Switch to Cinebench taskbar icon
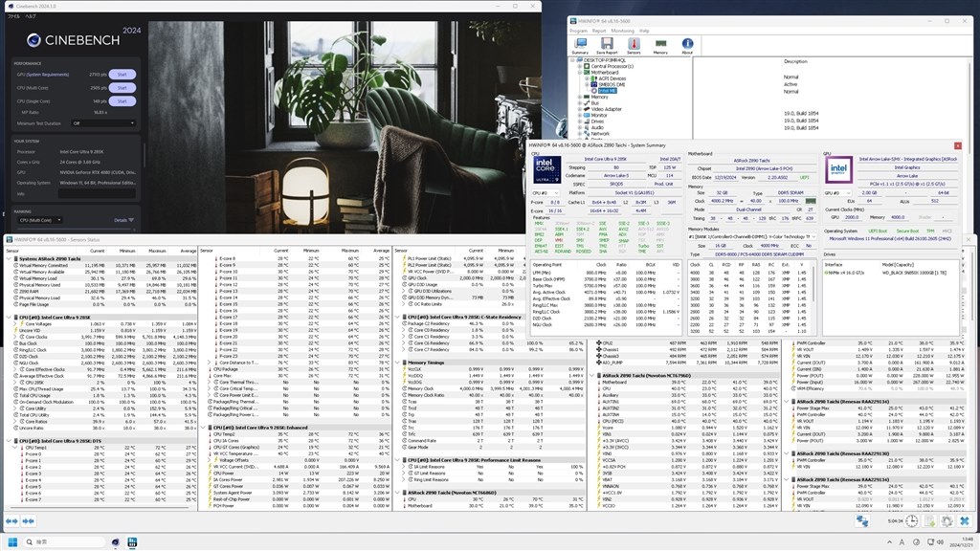 coord(115,541)
